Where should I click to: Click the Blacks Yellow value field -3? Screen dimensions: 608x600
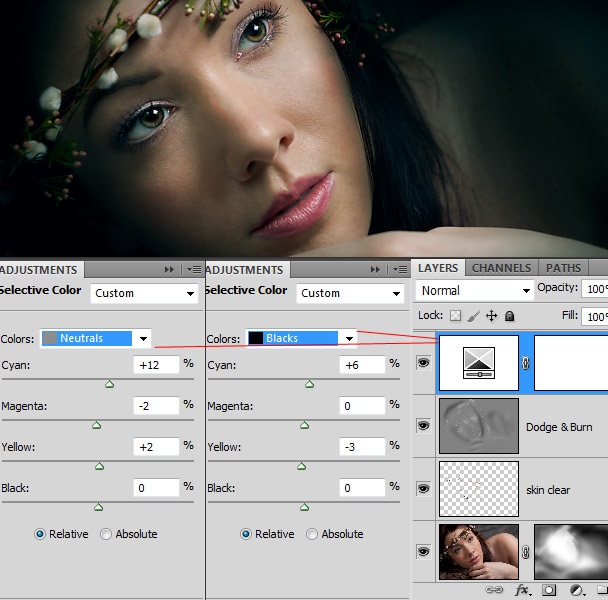point(362,447)
